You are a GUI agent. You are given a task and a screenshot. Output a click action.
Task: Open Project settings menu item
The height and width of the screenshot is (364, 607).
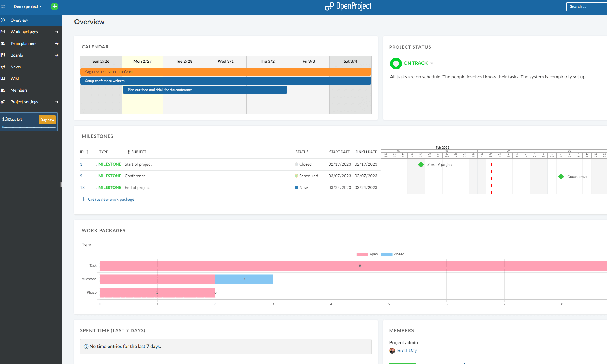24,102
